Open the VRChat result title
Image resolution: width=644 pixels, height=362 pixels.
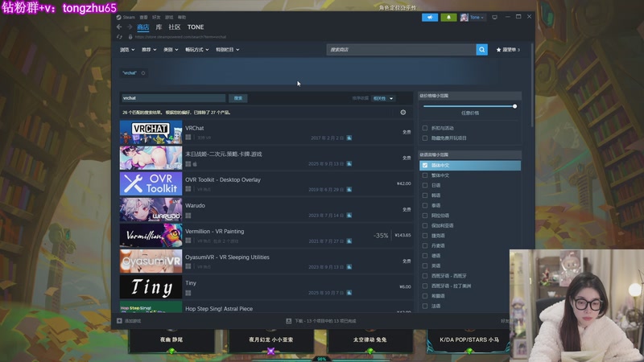(x=194, y=128)
